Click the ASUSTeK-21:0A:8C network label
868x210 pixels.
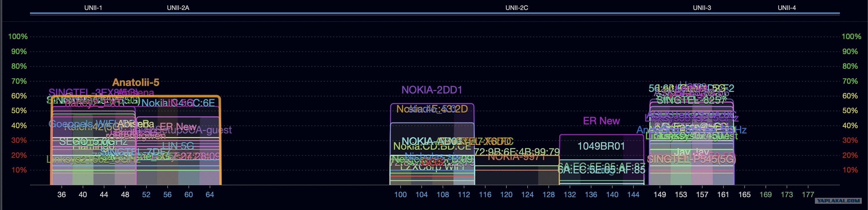pos(691,115)
